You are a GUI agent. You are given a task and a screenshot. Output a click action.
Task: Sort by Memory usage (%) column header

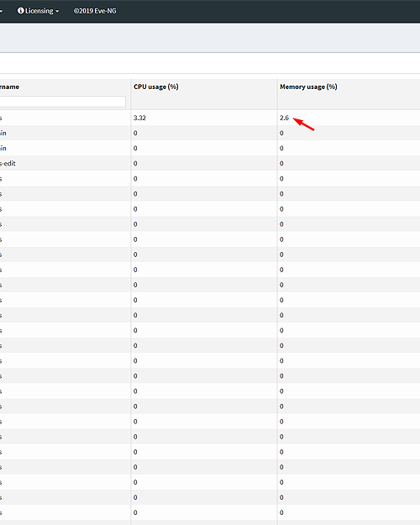308,87
